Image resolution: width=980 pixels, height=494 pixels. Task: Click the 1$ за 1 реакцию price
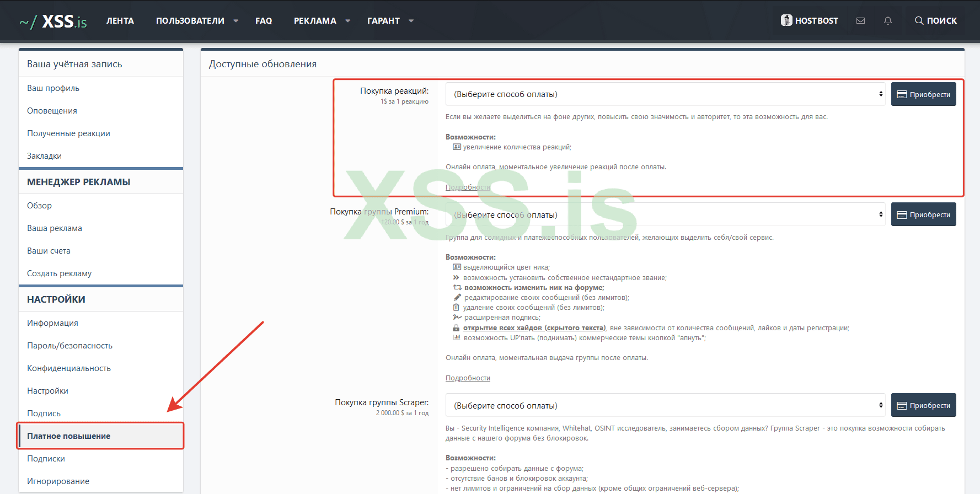(x=404, y=101)
